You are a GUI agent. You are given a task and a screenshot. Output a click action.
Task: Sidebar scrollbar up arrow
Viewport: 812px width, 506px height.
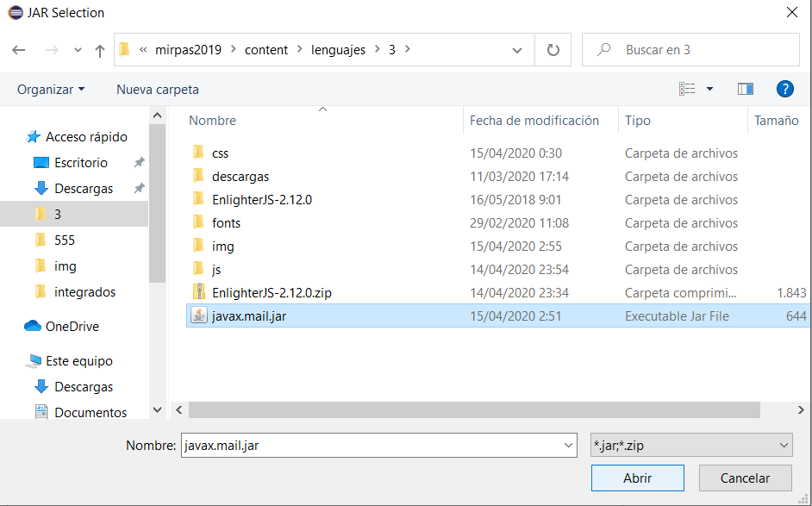(158, 116)
